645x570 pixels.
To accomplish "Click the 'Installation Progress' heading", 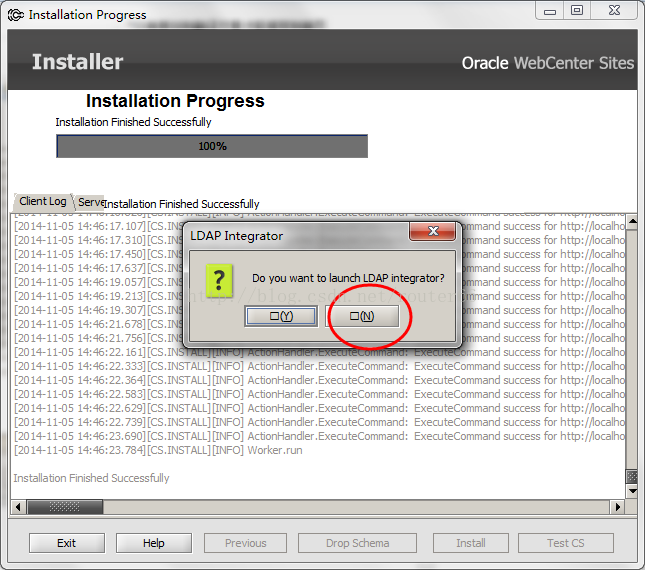I will pos(175,101).
